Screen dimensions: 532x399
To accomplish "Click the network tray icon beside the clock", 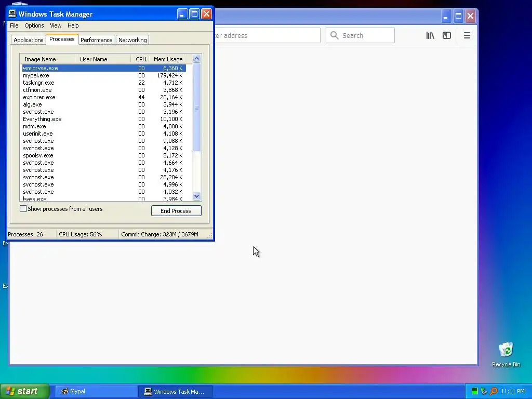I will pyautogui.click(x=484, y=391).
